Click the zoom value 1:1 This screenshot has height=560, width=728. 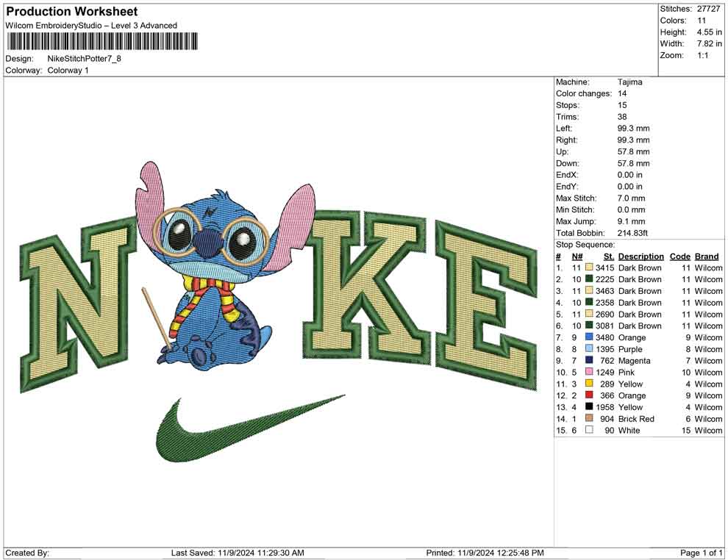(702, 55)
